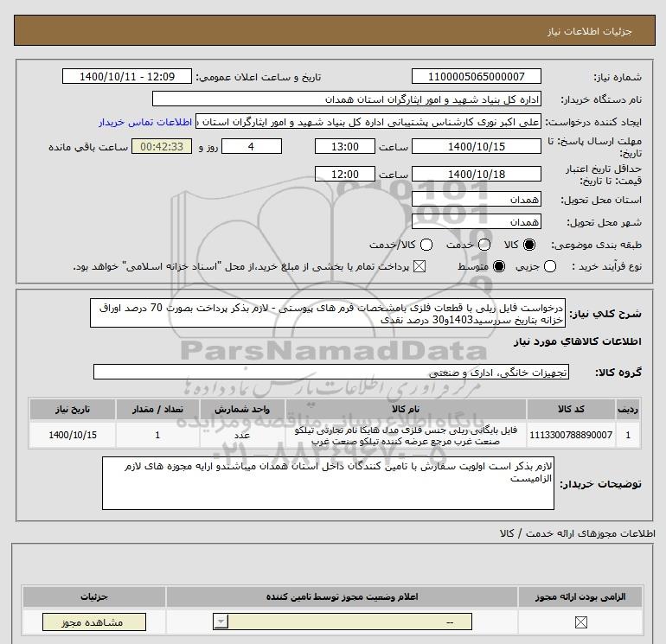Image resolution: width=666 pixels, height=644 pixels.
Task: Click the اعلام وضعیت مجوز column header
Action: coord(342,596)
